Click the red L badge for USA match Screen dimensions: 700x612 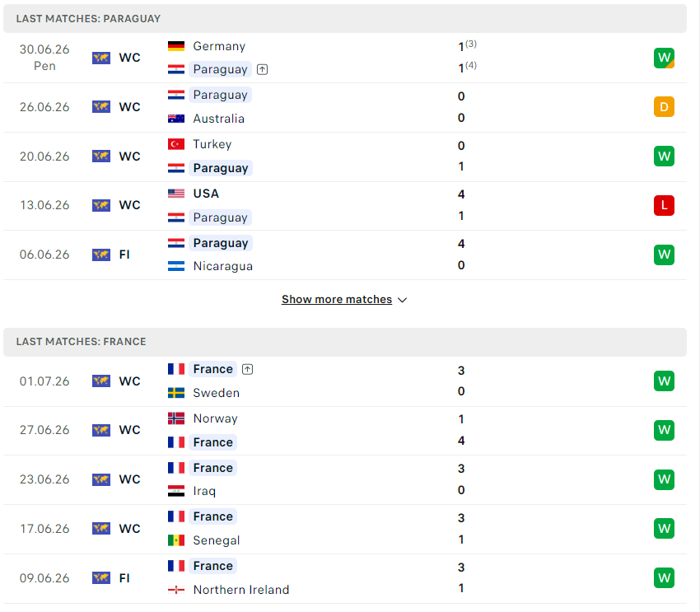[664, 205]
